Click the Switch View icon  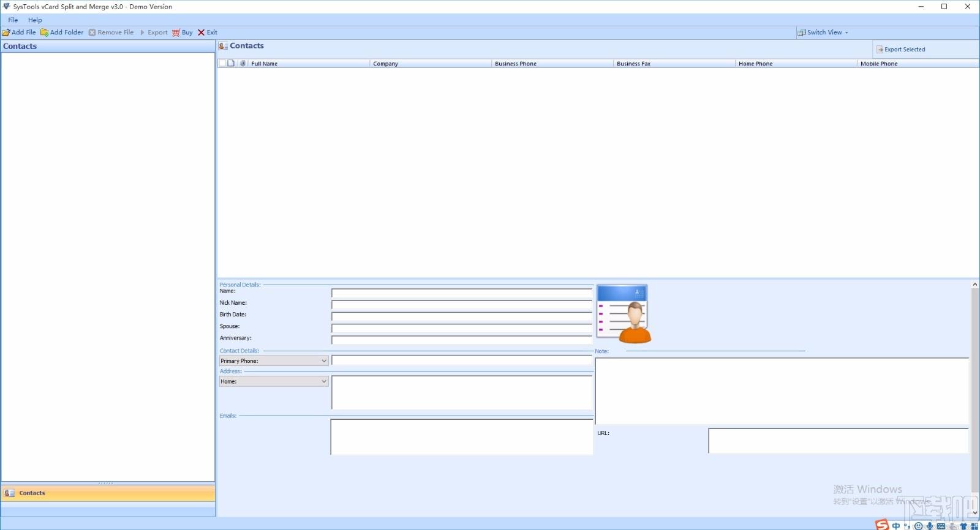click(801, 32)
